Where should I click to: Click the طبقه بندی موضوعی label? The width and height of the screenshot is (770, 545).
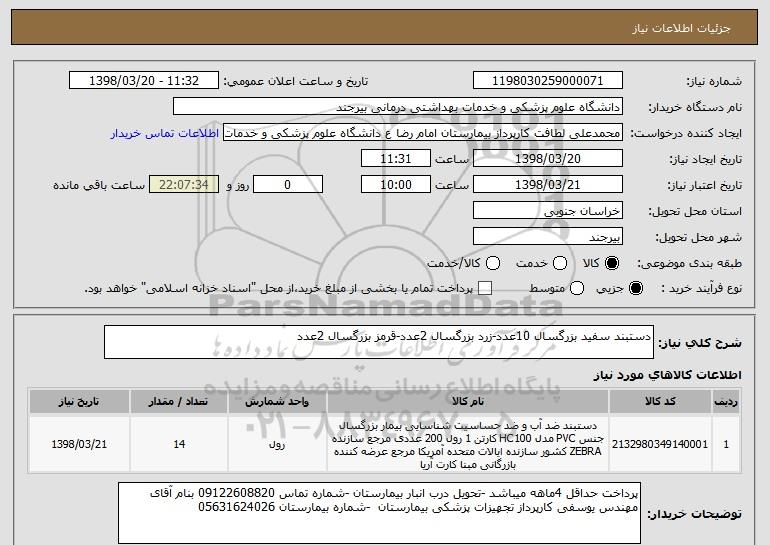point(689,264)
